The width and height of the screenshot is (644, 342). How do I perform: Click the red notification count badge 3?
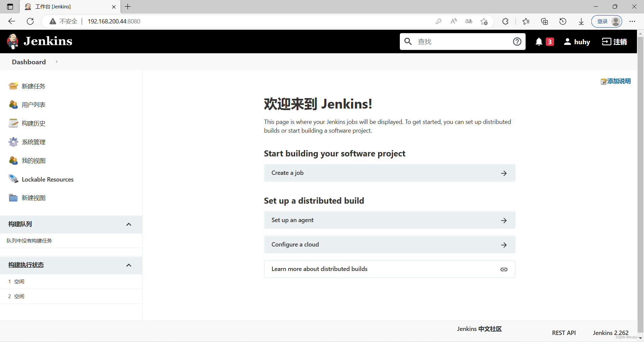[x=550, y=42]
